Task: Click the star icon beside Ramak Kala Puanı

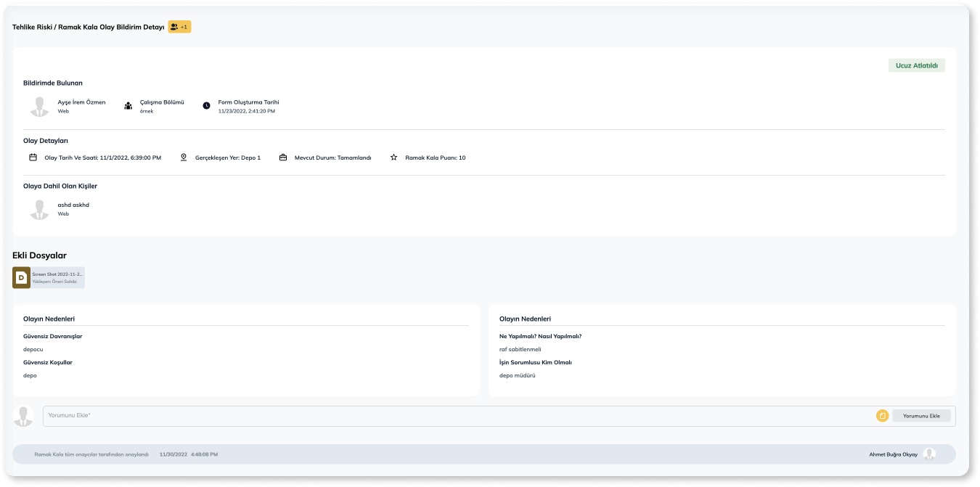Action: tap(393, 157)
